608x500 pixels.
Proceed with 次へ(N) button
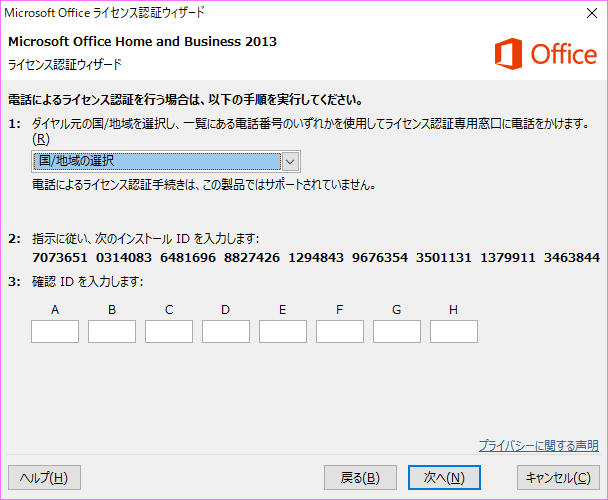[444, 478]
